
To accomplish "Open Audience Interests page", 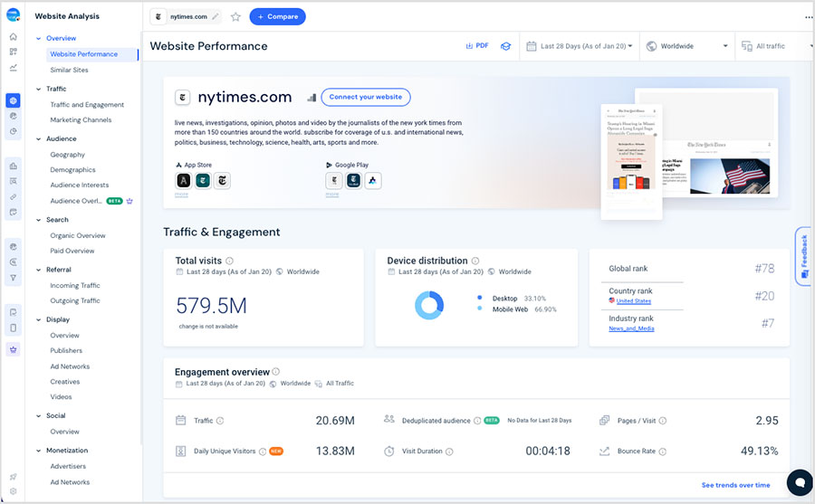I will [x=80, y=185].
